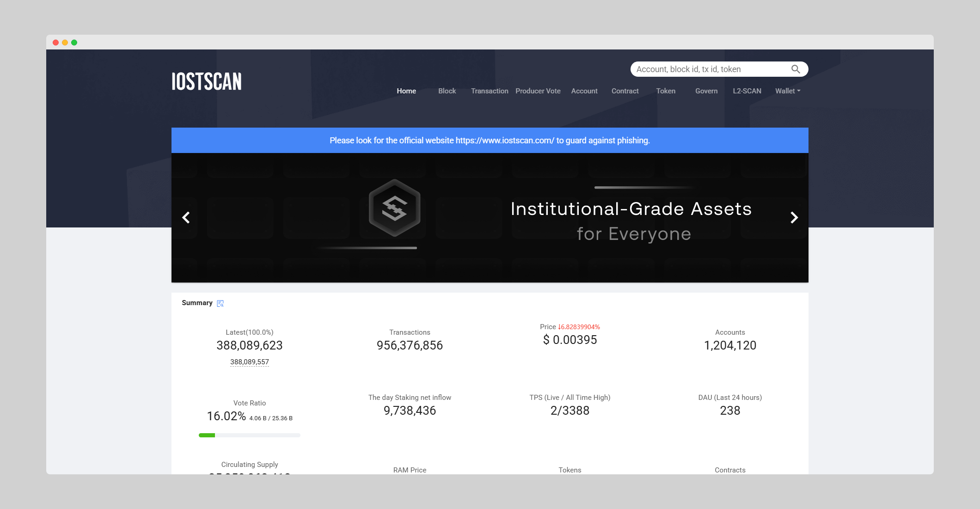Viewport: 980px width, 509px height.
Task: Click the official website phishing notice
Action: [x=490, y=141]
